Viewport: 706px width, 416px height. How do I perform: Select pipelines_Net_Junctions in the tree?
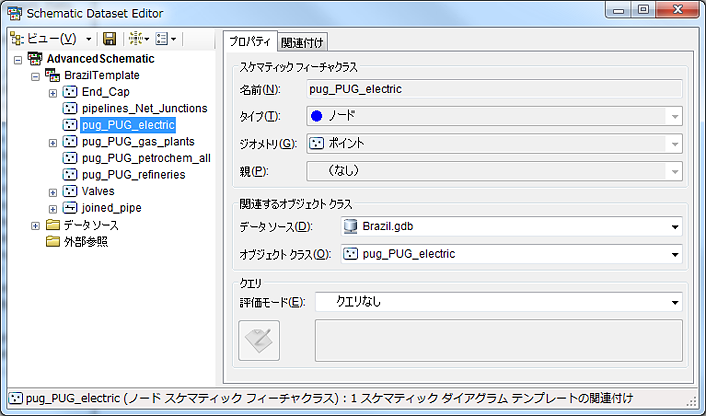pyautogui.click(x=145, y=109)
